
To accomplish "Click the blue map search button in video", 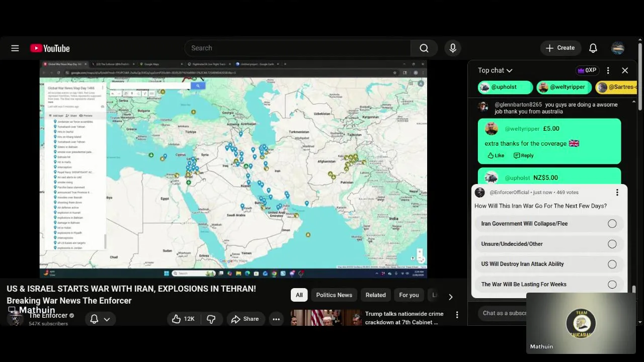I will tap(198, 86).
